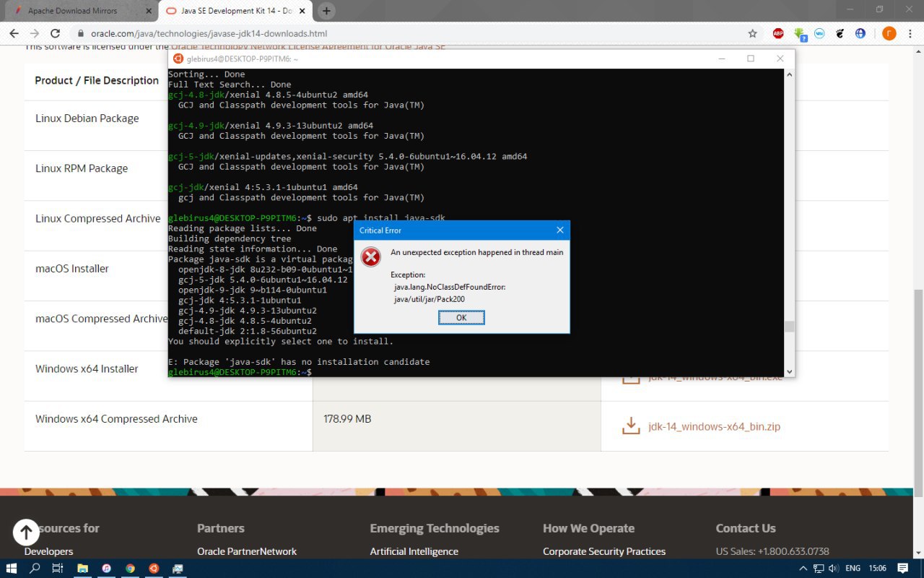The image size is (924, 578).
Task: Open the orange Chrome profile avatar
Action: coord(889,33)
